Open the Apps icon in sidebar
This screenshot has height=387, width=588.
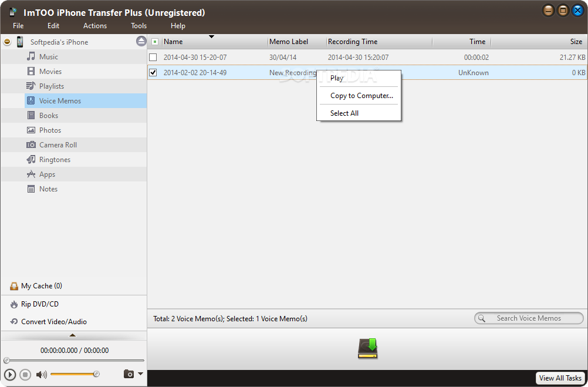[31, 174]
